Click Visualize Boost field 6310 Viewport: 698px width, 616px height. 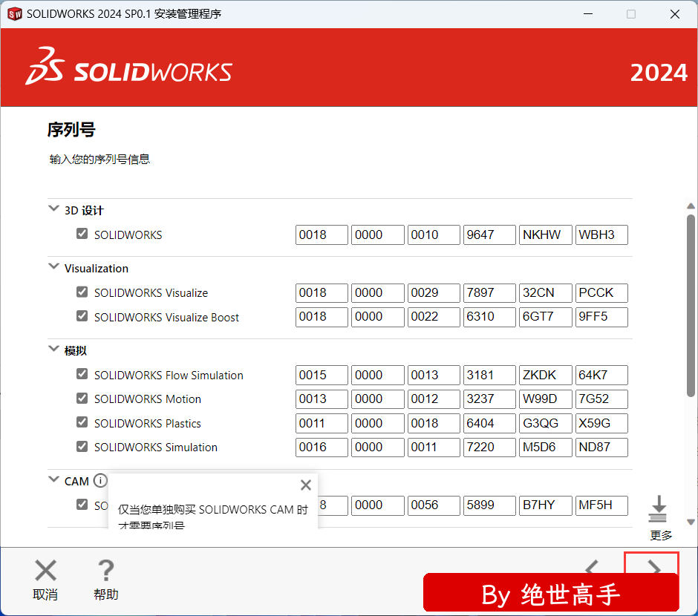pos(489,317)
